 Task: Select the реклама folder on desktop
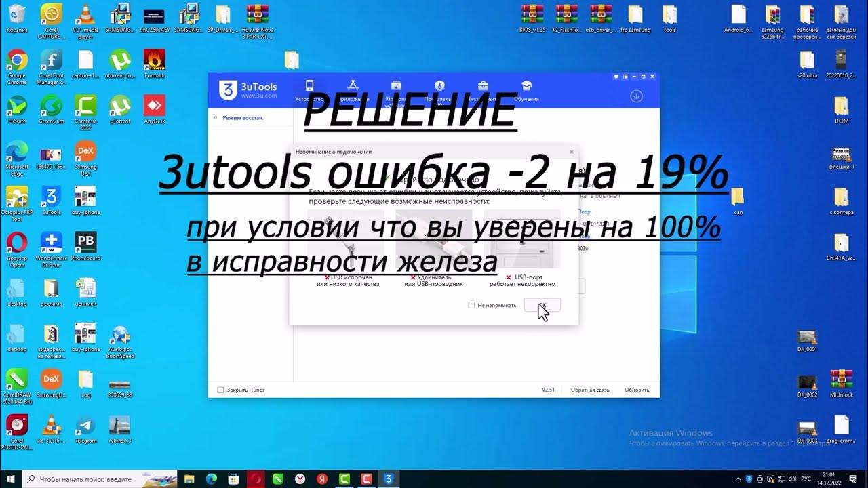tap(52, 291)
